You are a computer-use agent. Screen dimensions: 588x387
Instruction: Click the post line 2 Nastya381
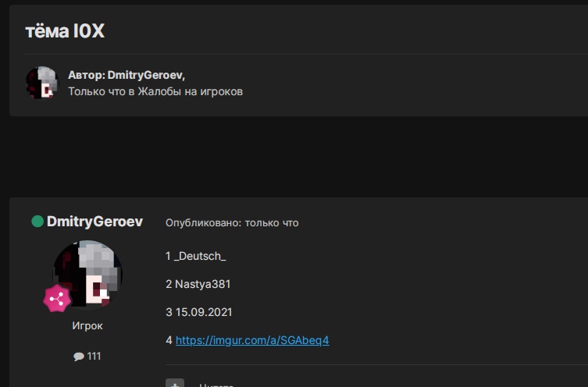click(198, 284)
